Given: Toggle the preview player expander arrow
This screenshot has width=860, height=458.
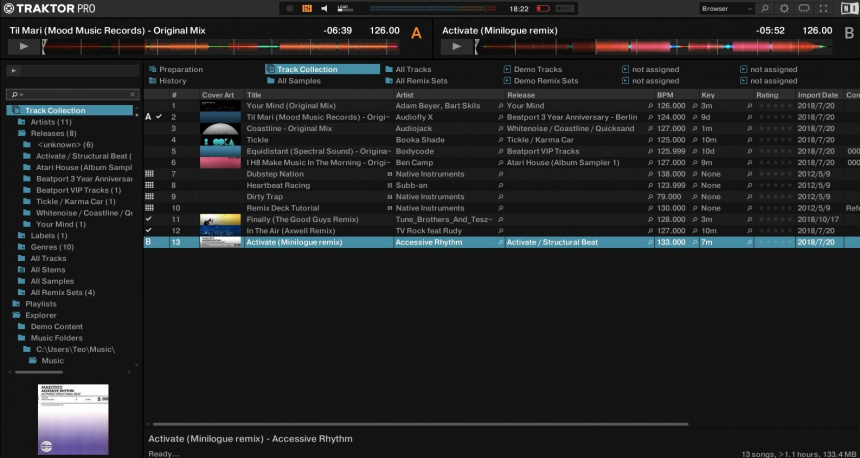Looking at the screenshot, I should 12,71.
